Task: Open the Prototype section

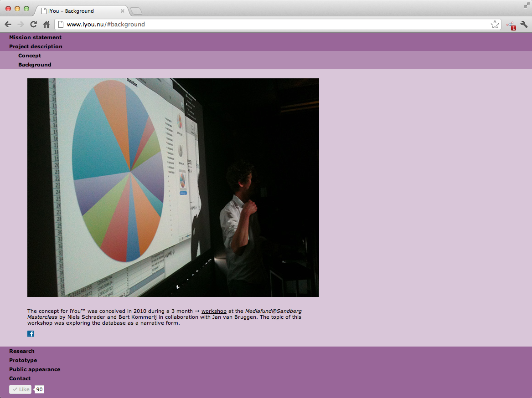Action: [23, 360]
